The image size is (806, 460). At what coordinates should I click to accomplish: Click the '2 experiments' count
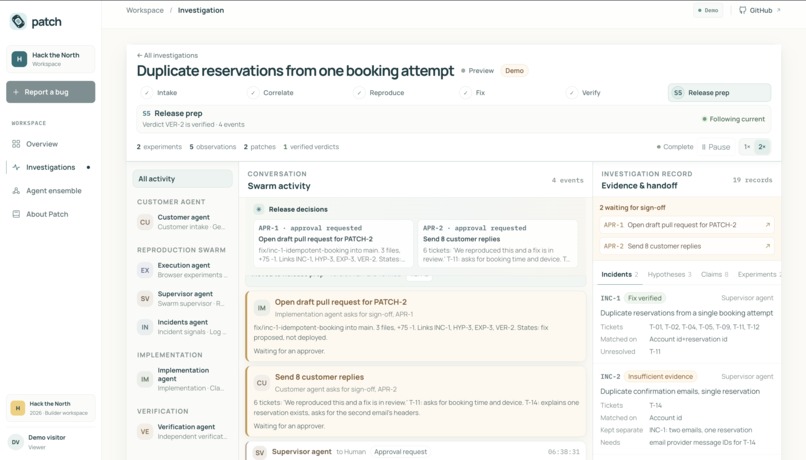click(159, 147)
